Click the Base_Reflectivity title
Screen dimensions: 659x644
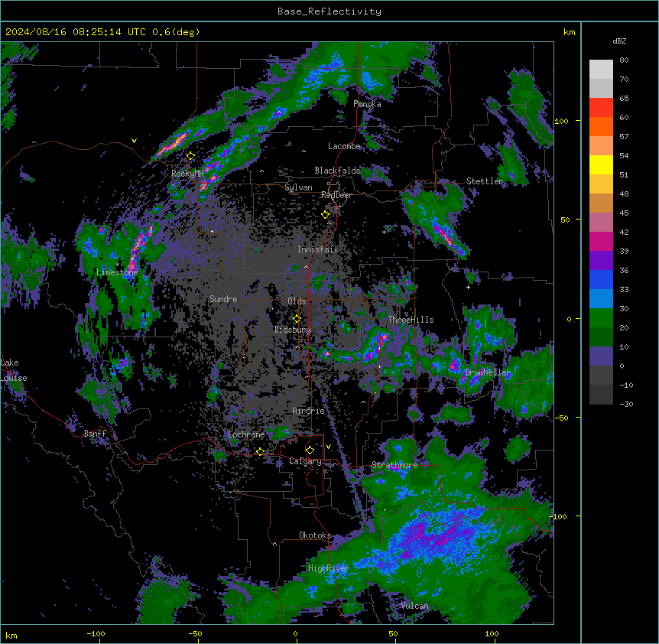[x=329, y=11]
